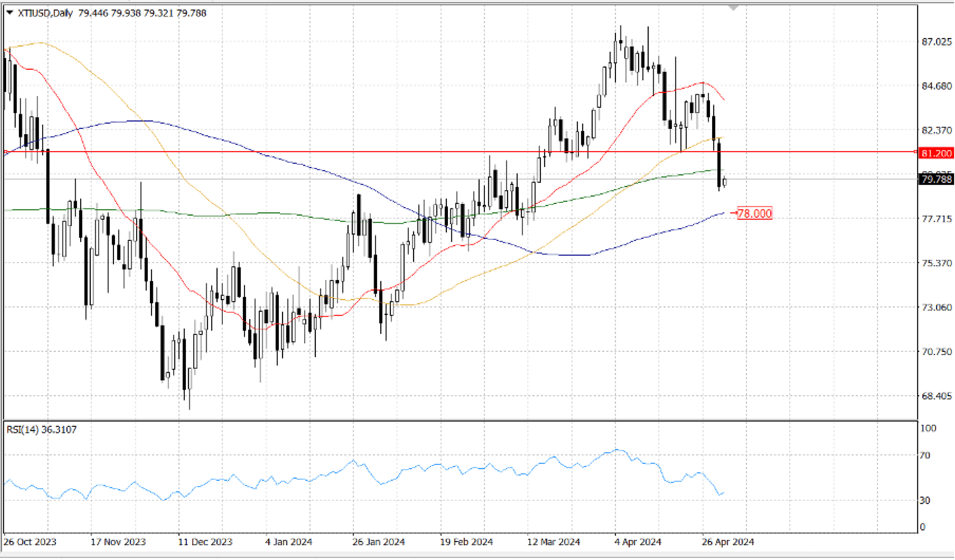Image resolution: width=955 pixels, height=560 pixels.
Task: Click the RSI 30 level scale label
Action: click(x=925, y=500)
